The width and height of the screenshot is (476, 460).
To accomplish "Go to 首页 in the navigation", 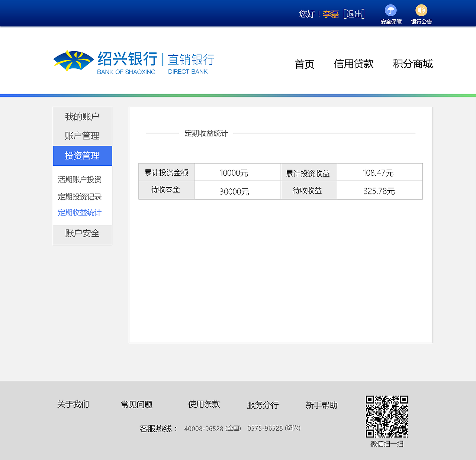I will click(x=304, y=64).
